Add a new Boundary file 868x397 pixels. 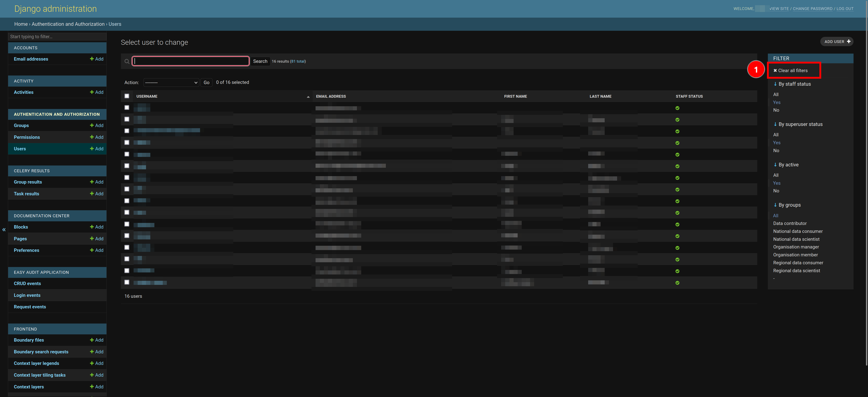pyautogui.click(x=97, y=340)
